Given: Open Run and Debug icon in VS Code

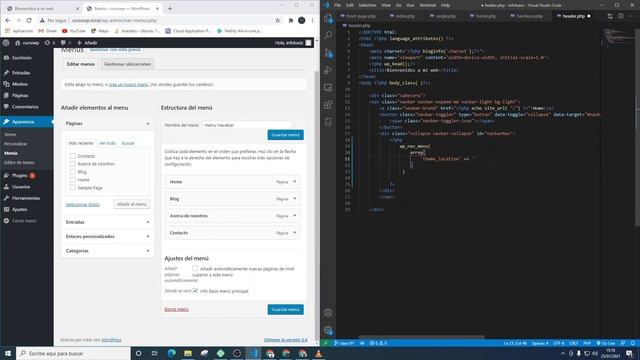Looking at the screenshot, I should [x=328, y=70].
